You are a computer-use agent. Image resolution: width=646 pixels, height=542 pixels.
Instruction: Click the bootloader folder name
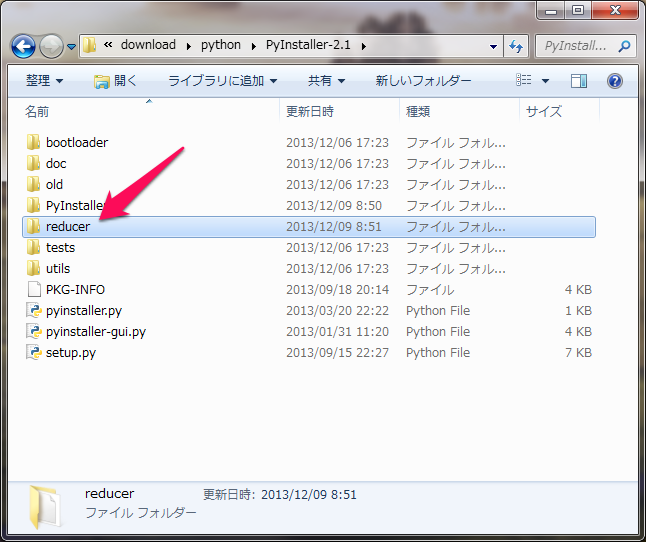click(77, 143)
